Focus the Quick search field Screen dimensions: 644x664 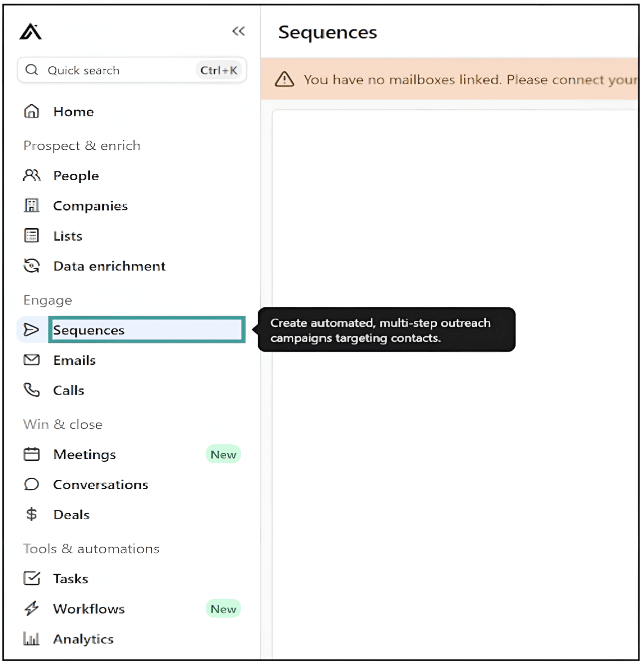132,70
